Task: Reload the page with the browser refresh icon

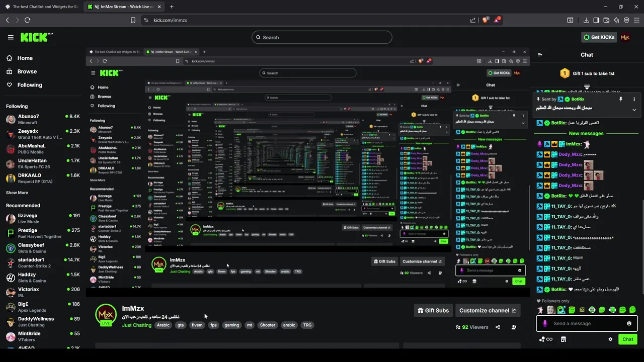Action: [x=27, y=20]
